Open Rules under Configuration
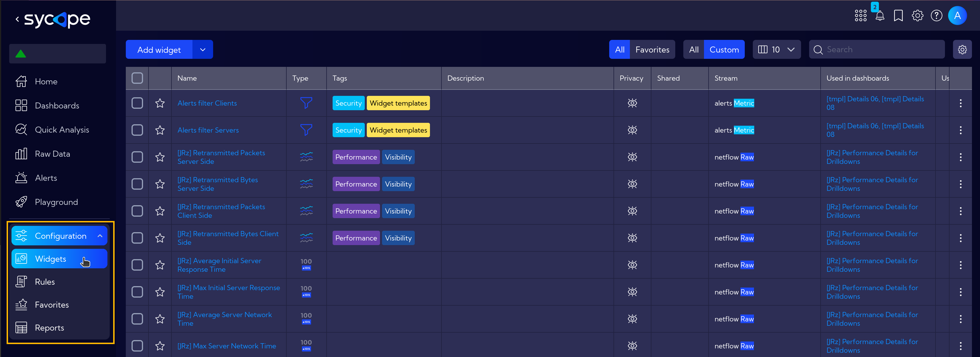The image size is (980, 357). (45, 282)
